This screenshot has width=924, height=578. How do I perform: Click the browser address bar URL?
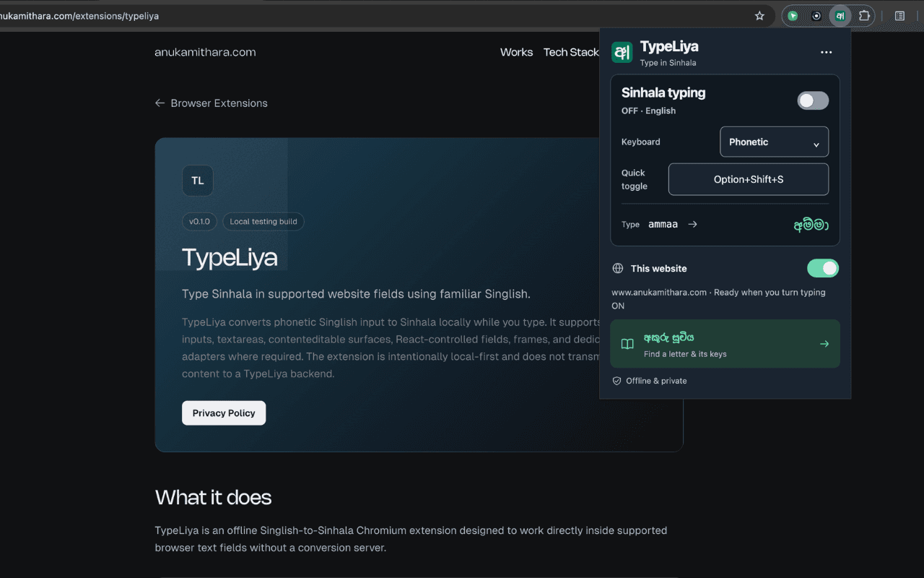click(79, 16)
